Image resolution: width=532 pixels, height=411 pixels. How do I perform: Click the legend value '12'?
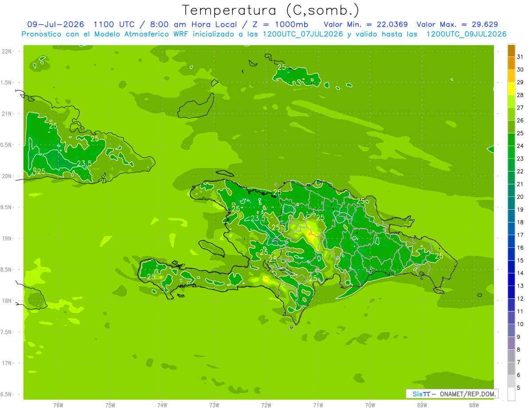coord(520,299)
